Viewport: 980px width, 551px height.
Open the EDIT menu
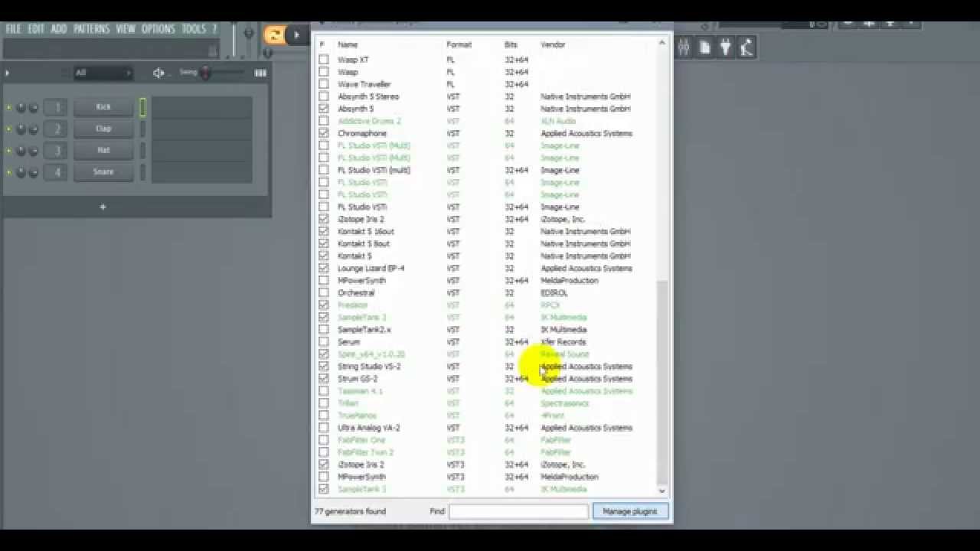[x=36, y=29]
